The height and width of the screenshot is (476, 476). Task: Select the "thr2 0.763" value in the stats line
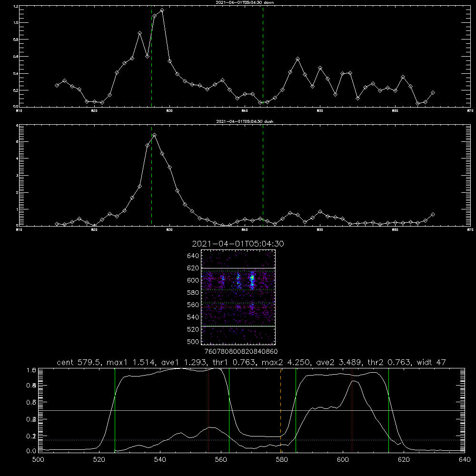pos(389,362)
